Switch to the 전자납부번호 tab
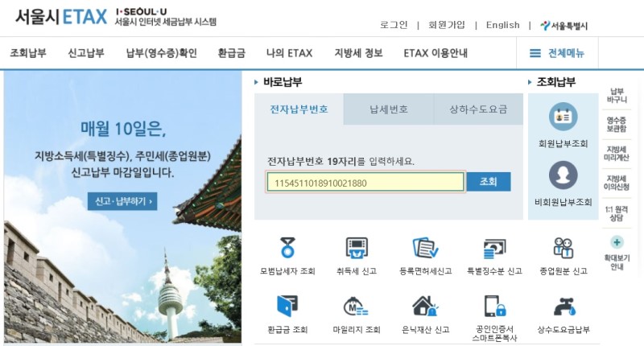Screen dimensions: 644x346 coord(299,109)
